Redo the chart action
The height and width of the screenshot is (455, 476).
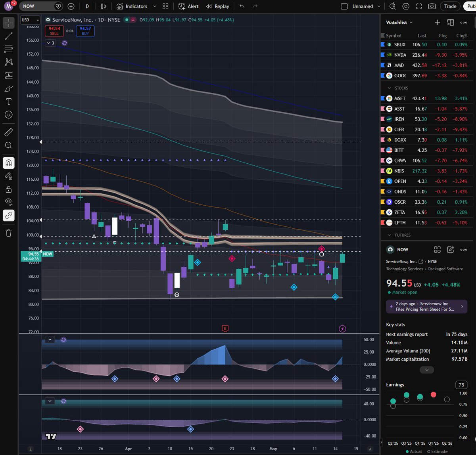[255, 6]
